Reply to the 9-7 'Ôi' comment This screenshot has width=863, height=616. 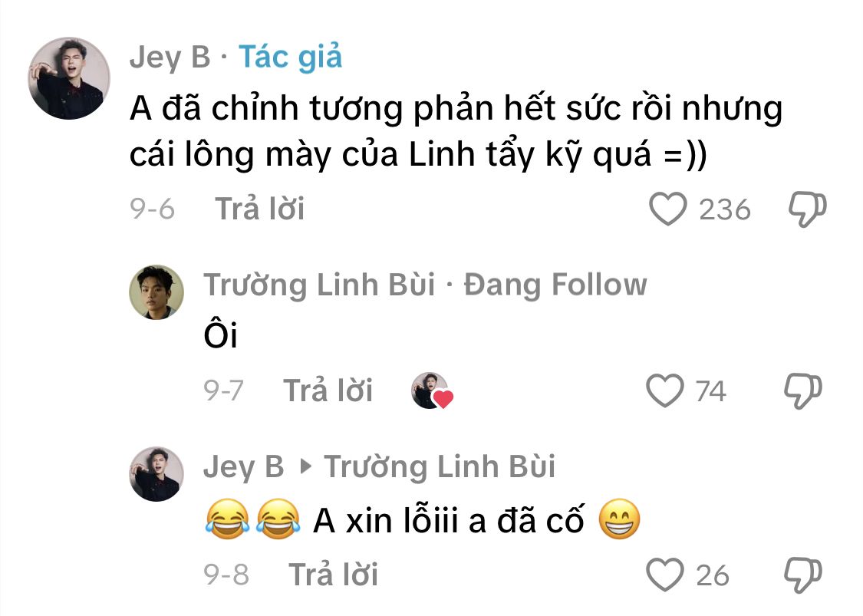pos(328,390)
